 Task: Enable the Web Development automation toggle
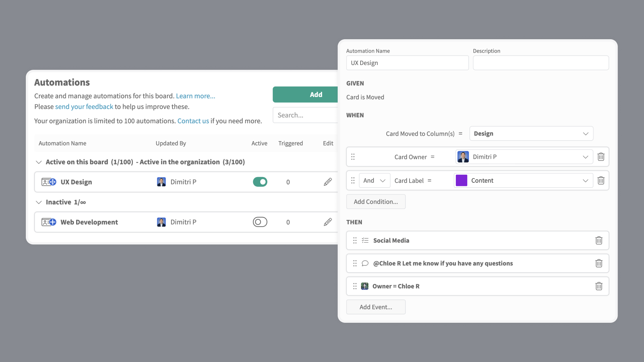tap(260, 222)
